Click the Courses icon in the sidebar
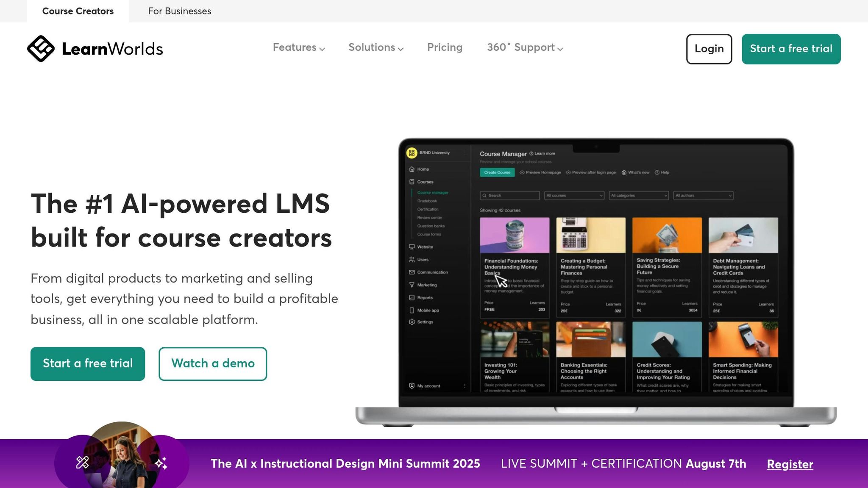The height and width of the screenshot is (488, 868). point(412,182)
